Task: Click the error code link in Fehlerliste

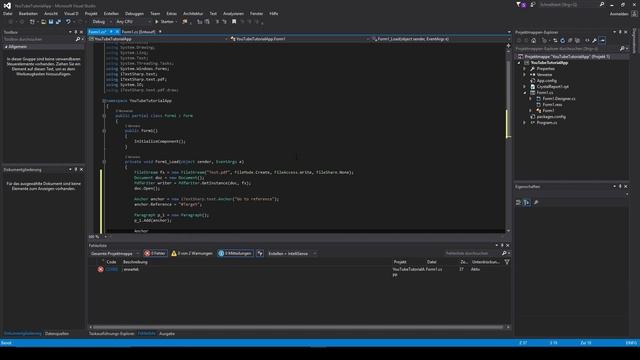Action: coord(112,269)
